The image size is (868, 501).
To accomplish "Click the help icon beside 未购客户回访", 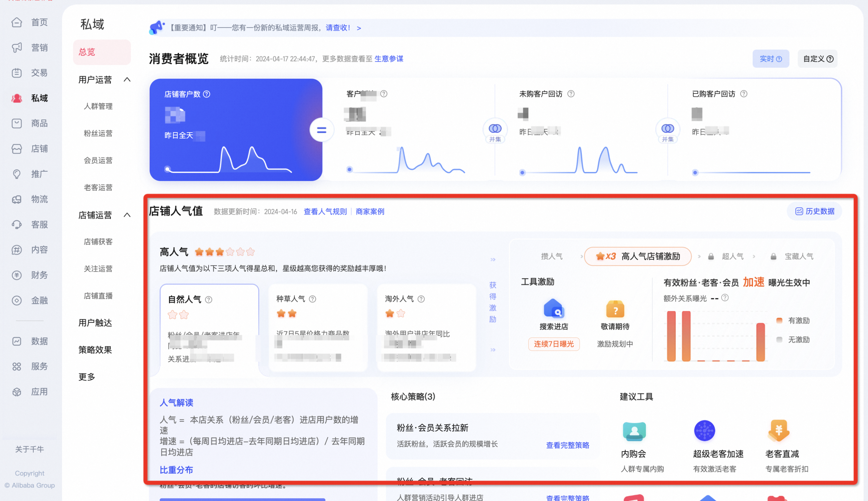I will tap(571, 94).
